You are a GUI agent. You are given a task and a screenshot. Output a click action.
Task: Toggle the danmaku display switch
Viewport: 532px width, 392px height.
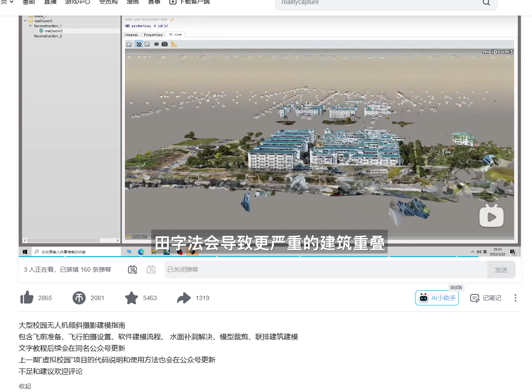coord(132,269)
